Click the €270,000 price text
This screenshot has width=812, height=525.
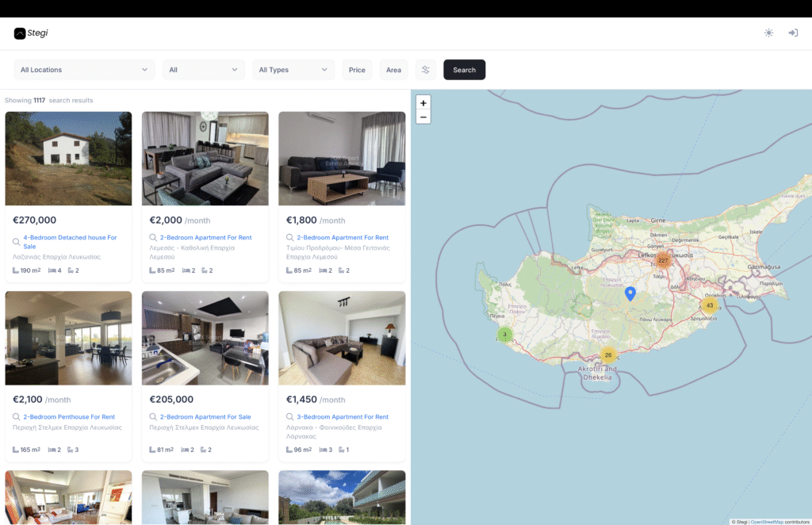(34, 220)
